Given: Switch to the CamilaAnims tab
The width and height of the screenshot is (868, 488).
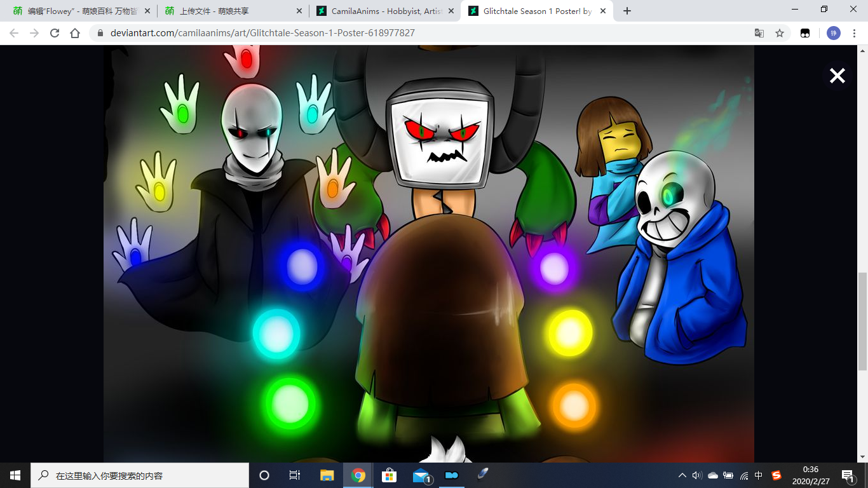Looking at the screenshot, I should pyautogui.click(x=380, y=11).
